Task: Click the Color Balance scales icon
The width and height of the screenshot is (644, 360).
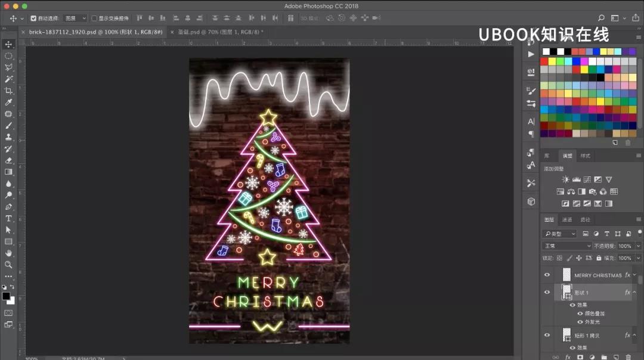Action: (571, 191)
